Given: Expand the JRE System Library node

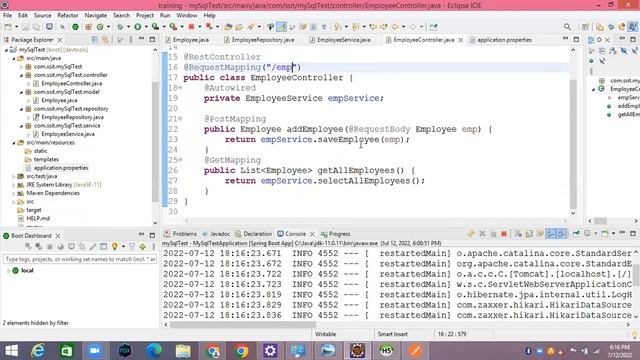Looking at the screenshot, I should (14, 185).
